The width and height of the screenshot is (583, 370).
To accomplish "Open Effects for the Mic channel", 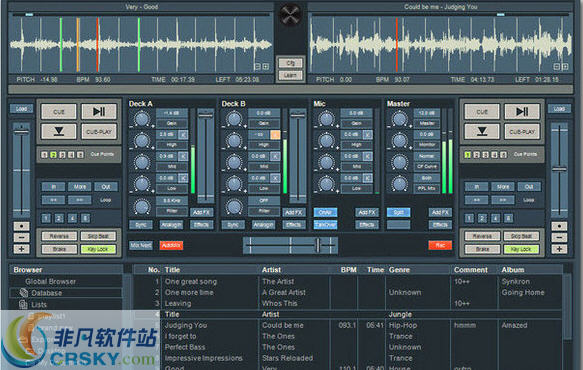I will point(367,225).
